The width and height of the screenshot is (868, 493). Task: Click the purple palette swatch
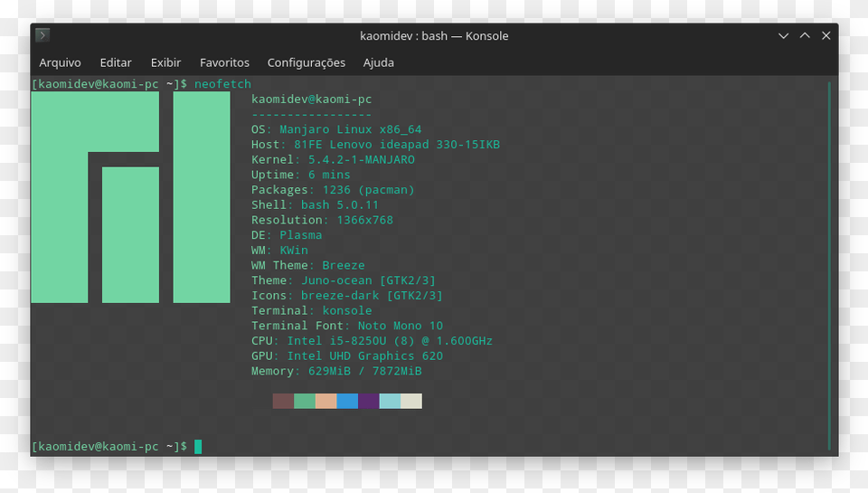(x=369, y=401)
